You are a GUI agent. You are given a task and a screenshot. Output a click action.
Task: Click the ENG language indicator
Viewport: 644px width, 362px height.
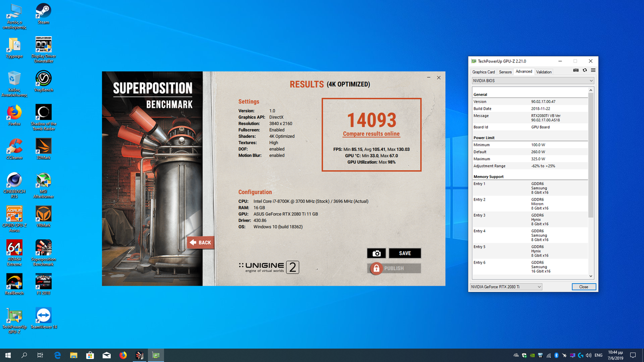click(599, 355)
